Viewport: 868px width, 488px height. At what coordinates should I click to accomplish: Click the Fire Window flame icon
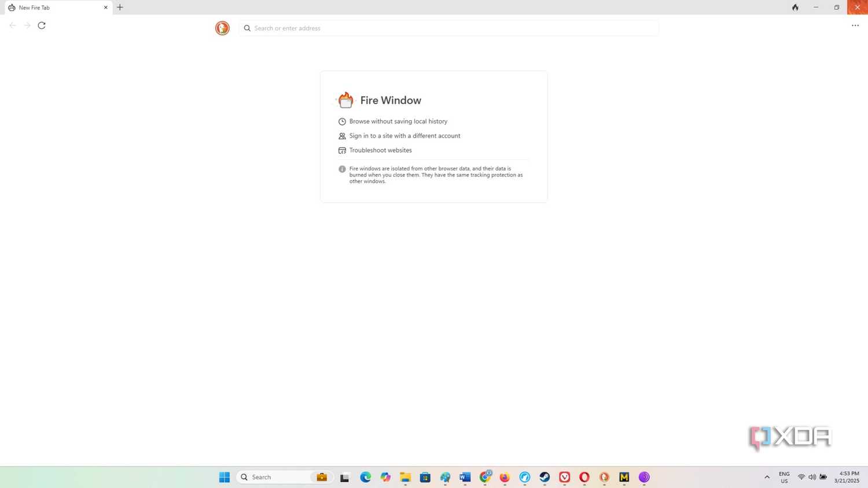(x=345, y=100)
